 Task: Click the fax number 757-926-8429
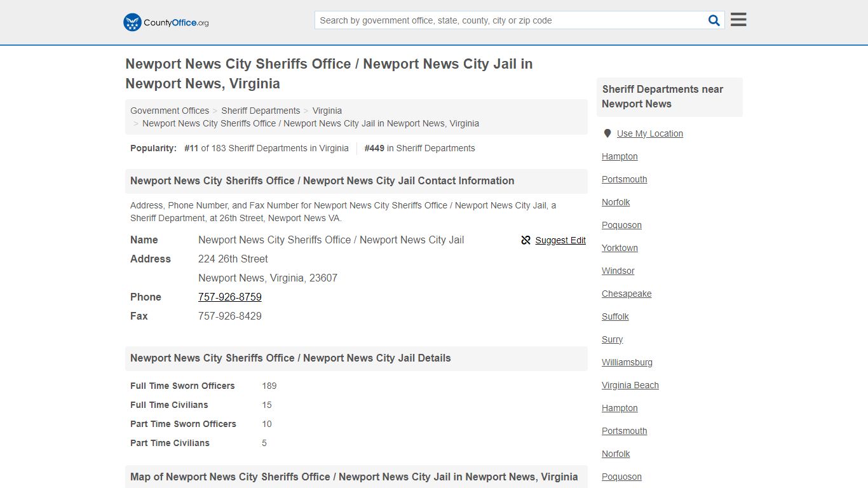point(230,316)
